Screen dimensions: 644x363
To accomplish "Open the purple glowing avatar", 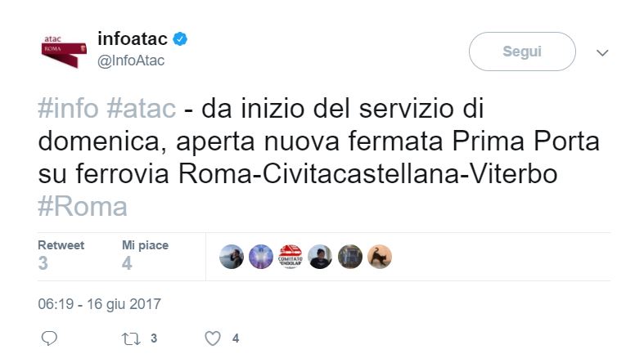I will click(x=261, y=257).
